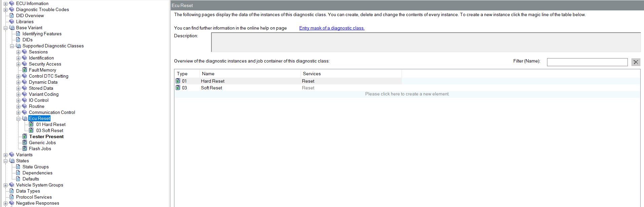Sort table by the Type column header
Image resolution: width=644 pixels, height=207 pixels.
(187, 74)
